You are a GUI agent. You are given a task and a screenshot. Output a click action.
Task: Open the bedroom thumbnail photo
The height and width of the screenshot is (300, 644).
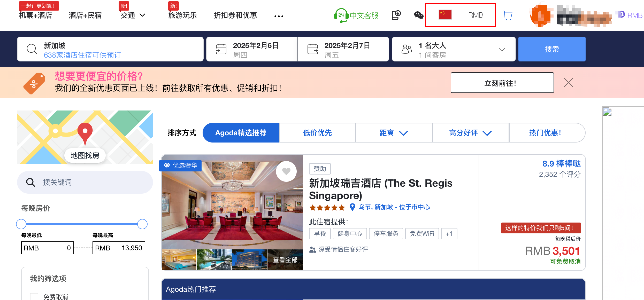click(179, 260)
